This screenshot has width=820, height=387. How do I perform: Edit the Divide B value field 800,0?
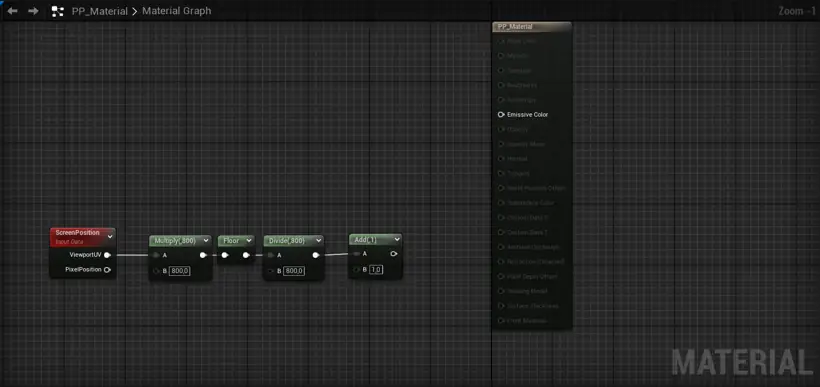(x=294, y=270)
